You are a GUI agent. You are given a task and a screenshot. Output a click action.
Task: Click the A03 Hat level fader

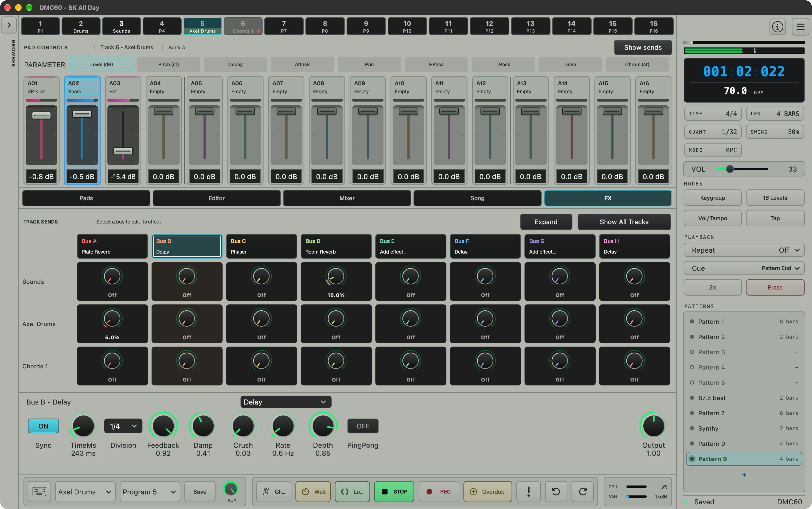coord(123,151)
